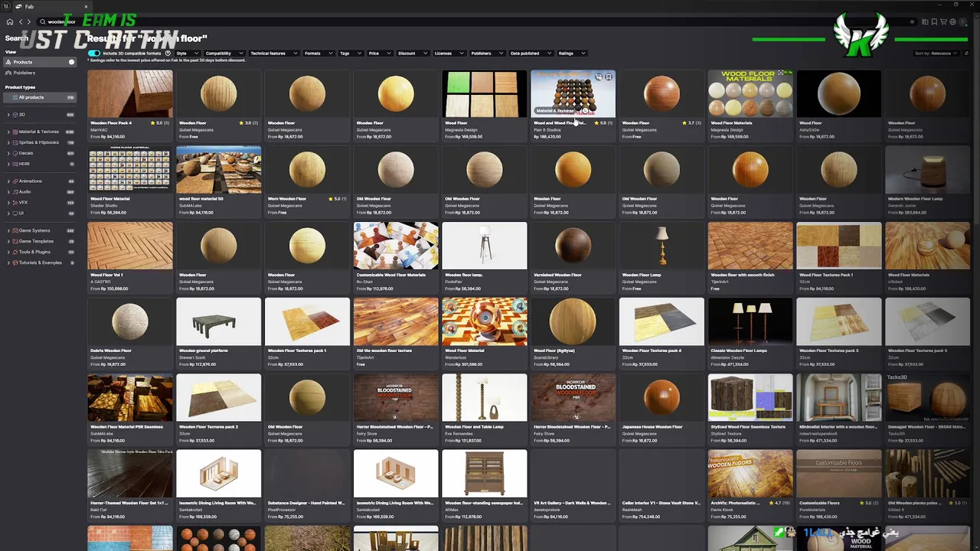Screen dimensions: 980x551
Task: Toggle Include 3D compatible formats switch
Action: (x=94, y=54)
